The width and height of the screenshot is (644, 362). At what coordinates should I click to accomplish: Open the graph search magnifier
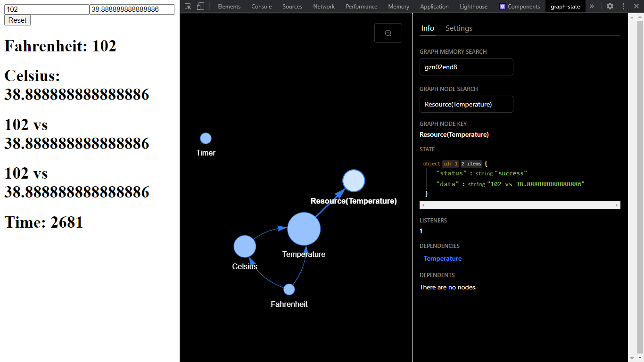pyautogui.click(x=388, y=33)
